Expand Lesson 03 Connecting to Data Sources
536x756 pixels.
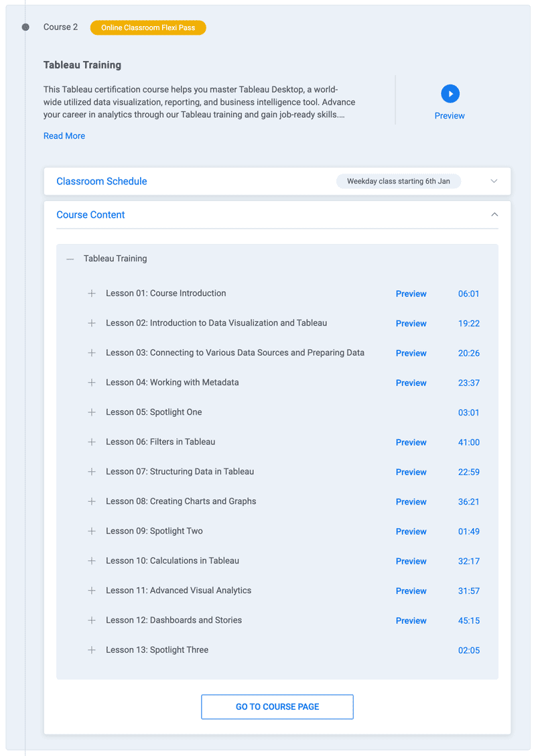click(x=92, y=353)
